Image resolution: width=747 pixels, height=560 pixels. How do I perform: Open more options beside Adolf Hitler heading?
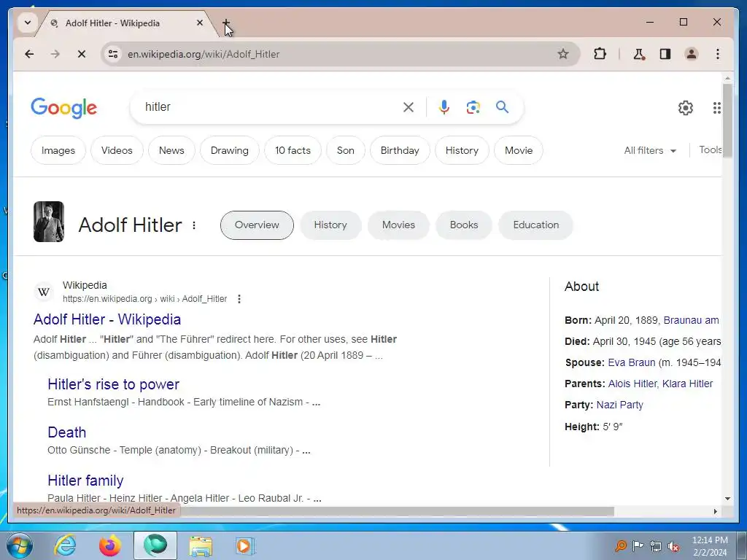click(x=194, y=225)
